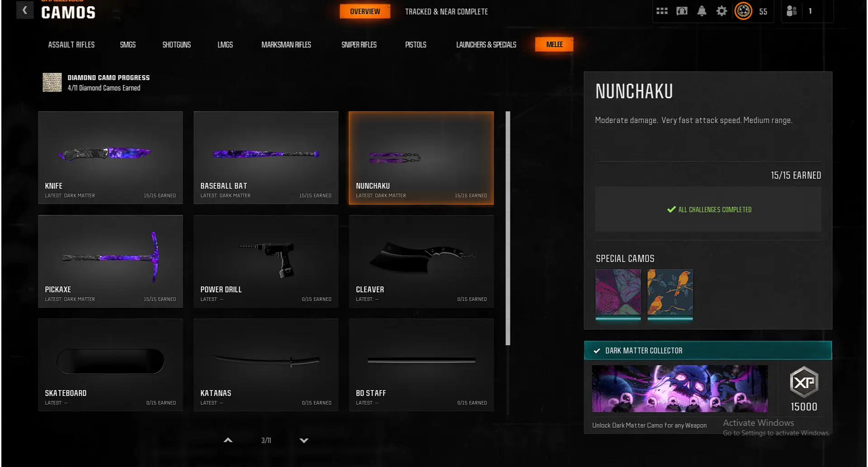
Task: Click the 15000 XP value
Action: (x=804, y=407)
